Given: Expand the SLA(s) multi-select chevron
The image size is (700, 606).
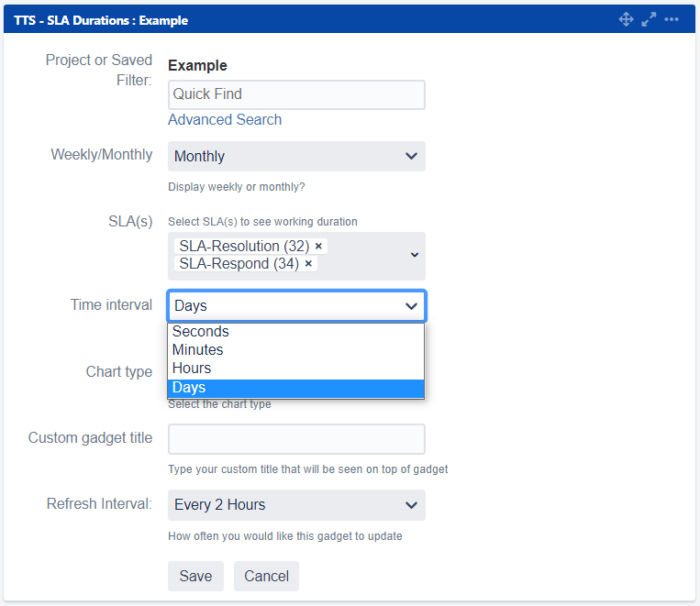Looking at the screenshot, I should (x=415, y=255).
